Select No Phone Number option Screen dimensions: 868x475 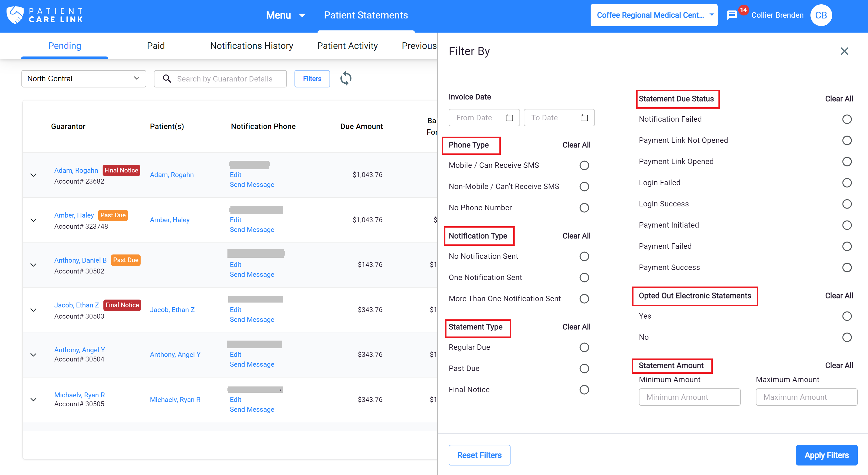pyautogui.click(x=584, y=208)
